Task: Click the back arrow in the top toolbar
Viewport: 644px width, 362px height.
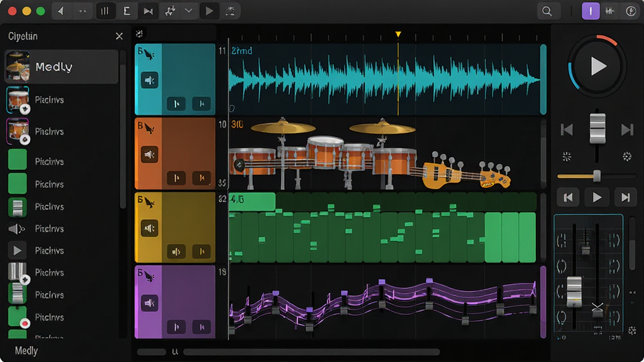Action: coord(61,11)
